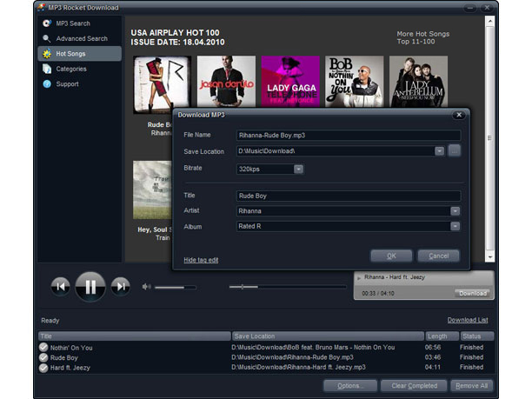Click the Save Location column header
Viewport: 532px width, 399px height.
point(328,336)
